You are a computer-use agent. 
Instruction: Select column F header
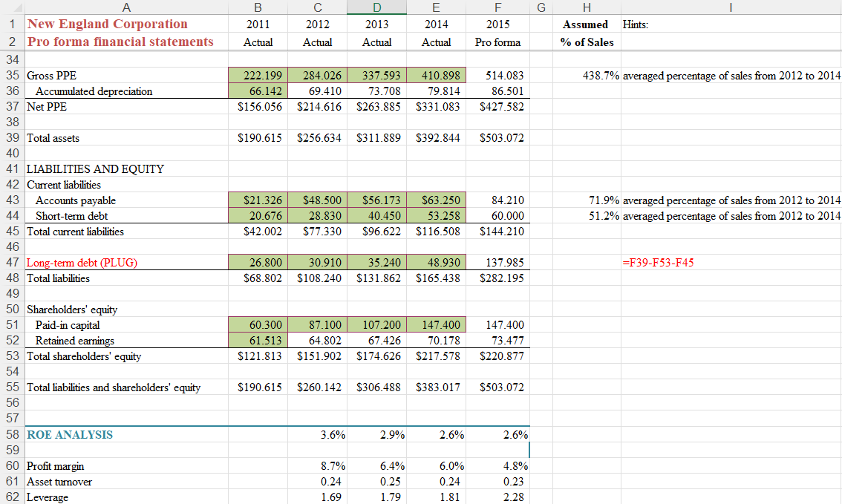coord(497,7)
